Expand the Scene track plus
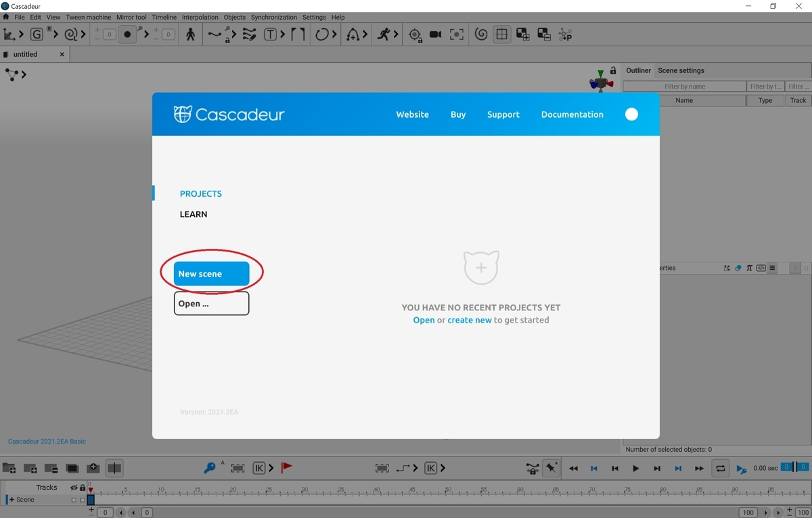 12,500
